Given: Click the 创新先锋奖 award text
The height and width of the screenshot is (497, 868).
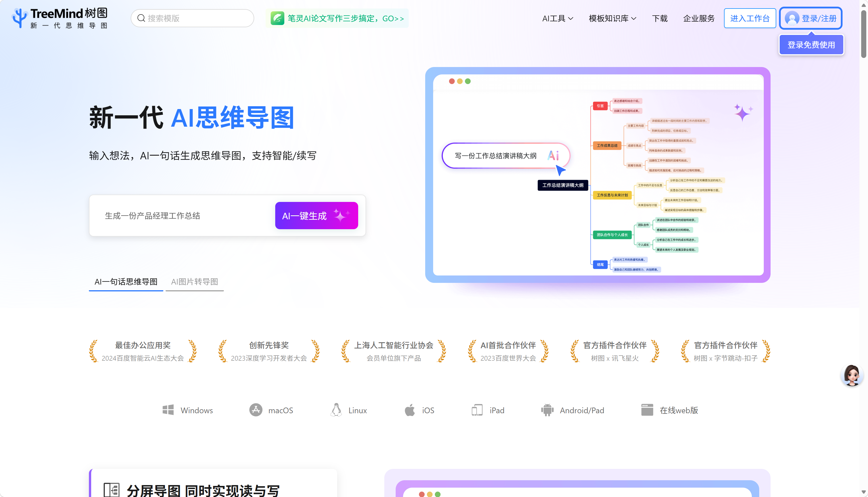Looking at the screenshot, I should point(269,345).
